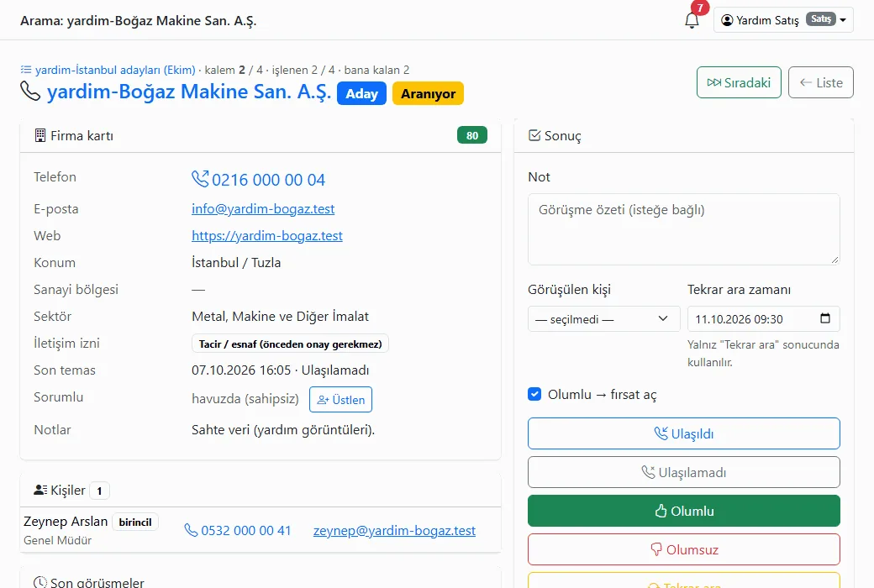Click the Yalnız "Tekrar ara" sonucunda kullanılır hint
874x588 pixels.
pyautogui.click(x=763, y=354)
